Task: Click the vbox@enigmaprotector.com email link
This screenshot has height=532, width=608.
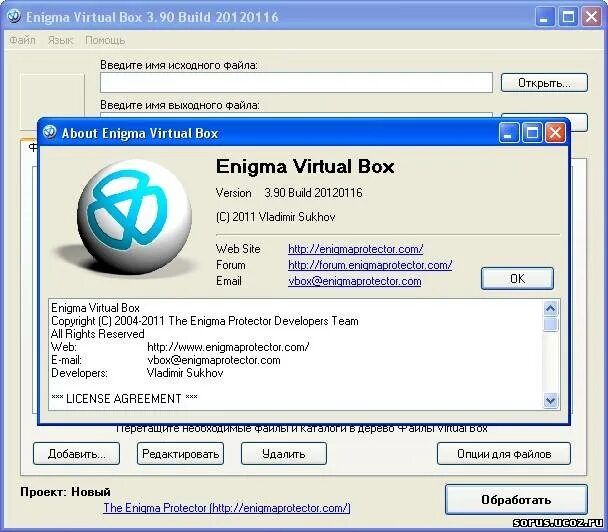Action: coord(354,281)
